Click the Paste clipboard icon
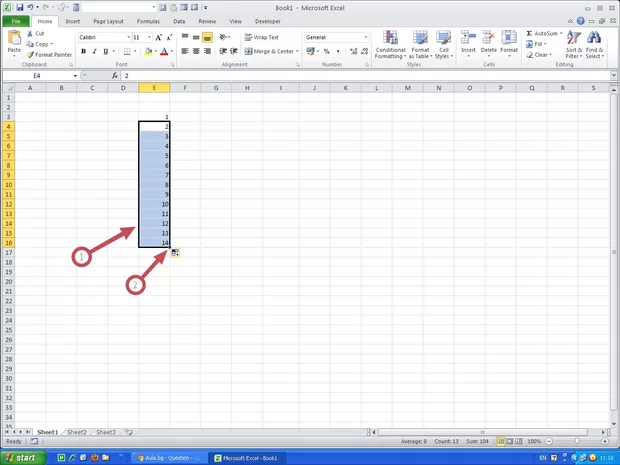Screen dimensions: 620x465 click(x=14, y=38)
